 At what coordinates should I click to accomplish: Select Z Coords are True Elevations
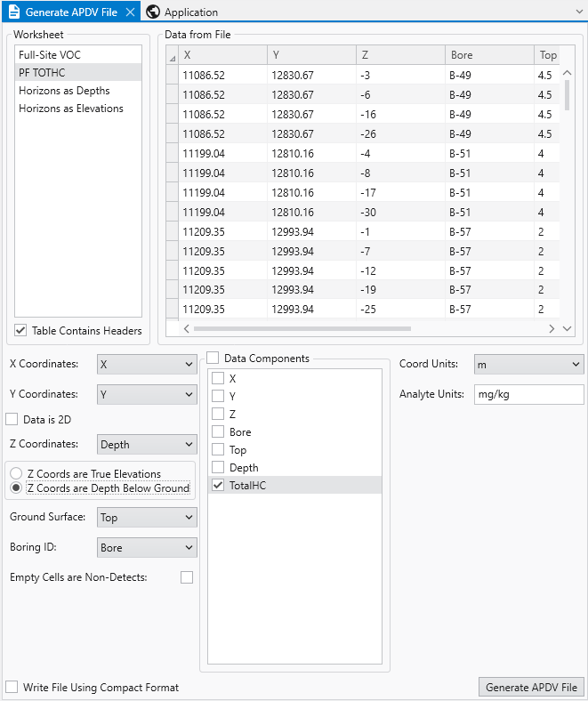point(16,474)
